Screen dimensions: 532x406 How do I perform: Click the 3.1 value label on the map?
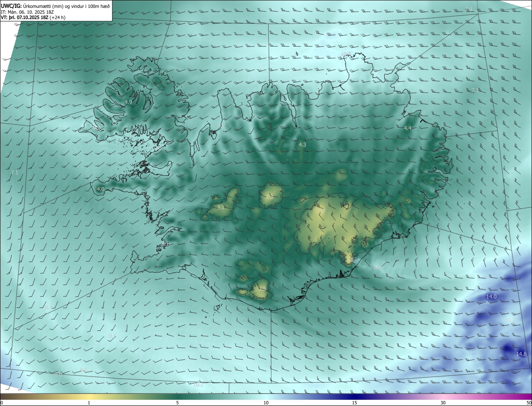click(x=221, y=207)
